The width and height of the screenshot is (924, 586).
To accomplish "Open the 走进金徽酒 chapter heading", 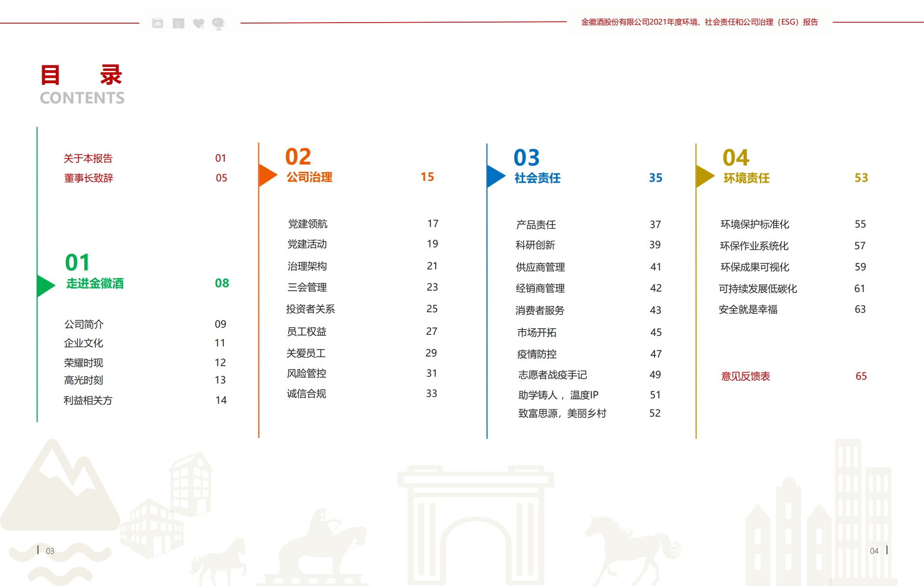I will click(95, 283).
